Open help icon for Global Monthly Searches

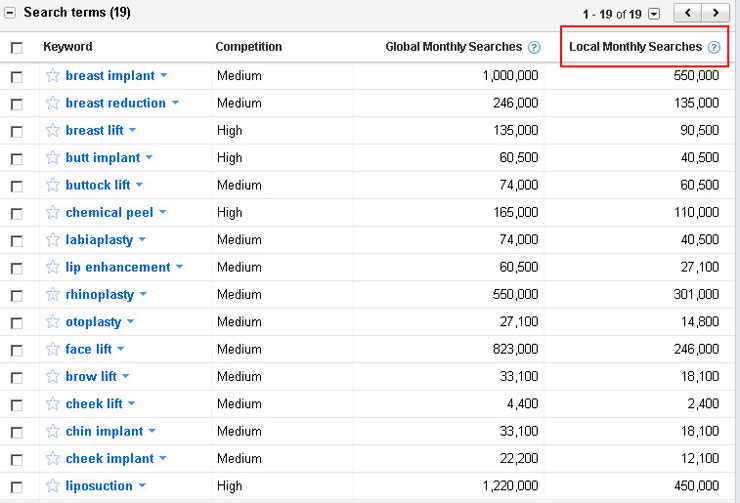pyautogui.click(x=534, y=47)
